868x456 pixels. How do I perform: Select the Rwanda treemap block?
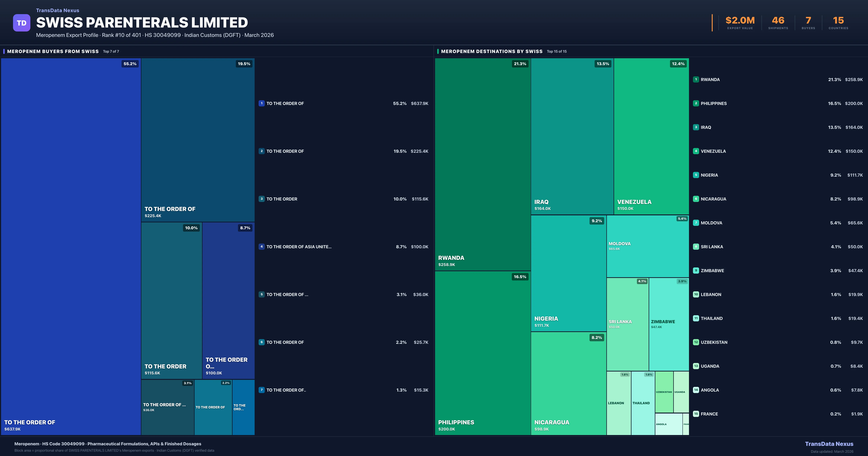(x=482, y=164)
